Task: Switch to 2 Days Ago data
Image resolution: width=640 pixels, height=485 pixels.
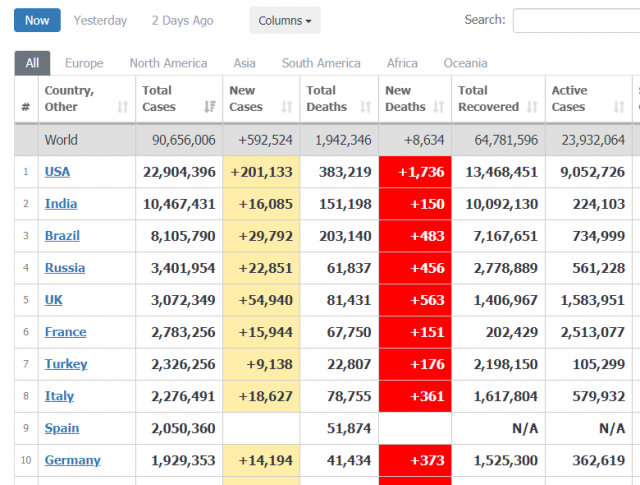Action: click(182, 20)
